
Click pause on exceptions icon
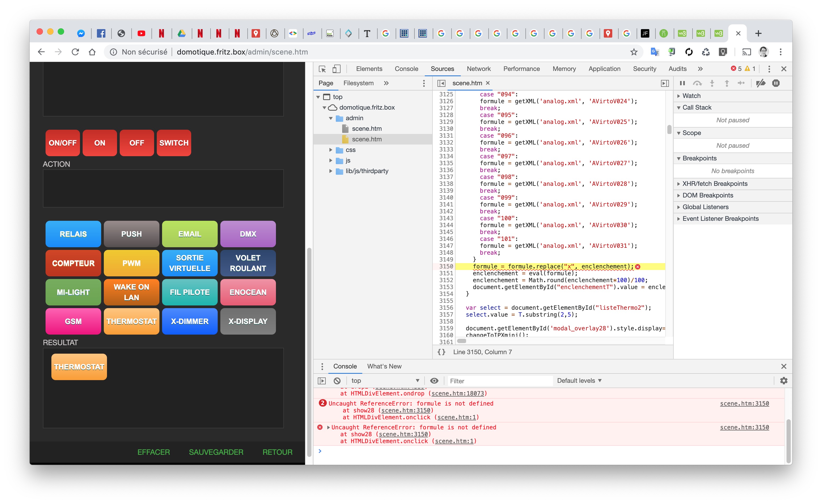(x=776, y=83)
